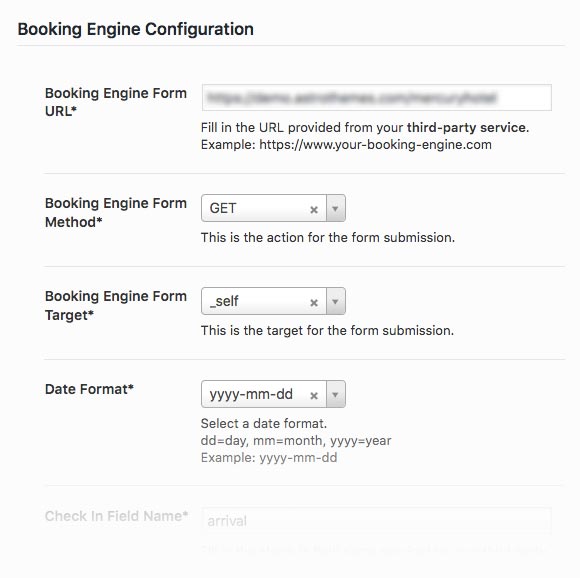The width and height of the screenshot is (580, 578).
Task: Click the selected _self value
Action: click(x=224, y=301)
